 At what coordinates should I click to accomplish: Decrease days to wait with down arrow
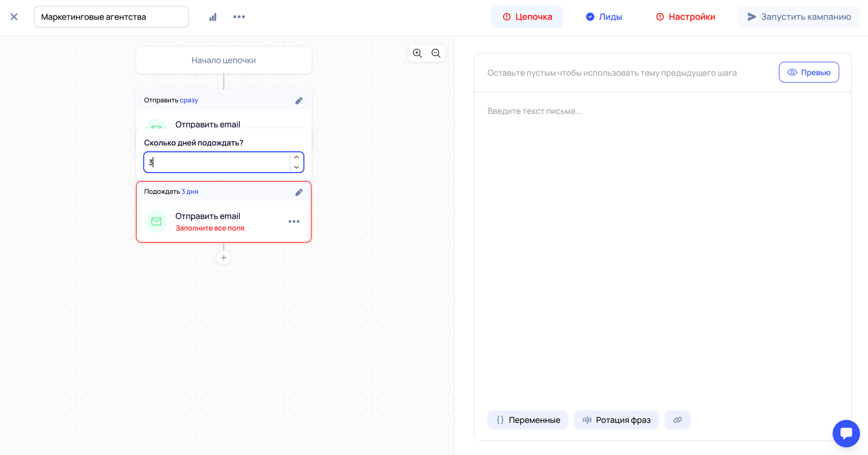pos(297,167)
